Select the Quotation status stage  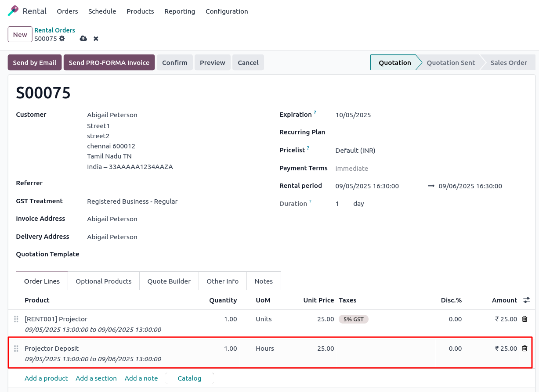395,63
